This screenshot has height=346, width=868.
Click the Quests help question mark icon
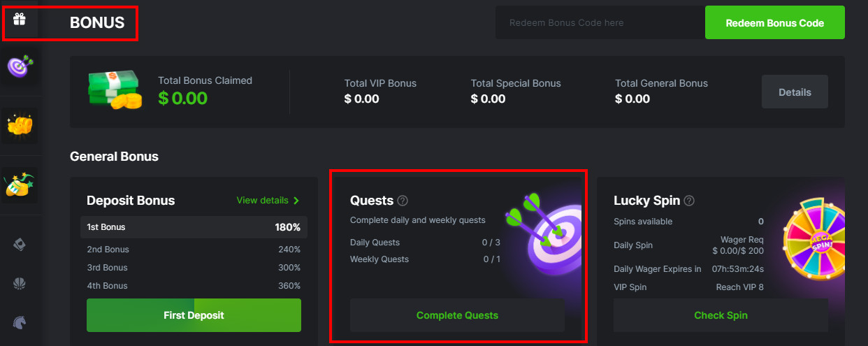(403, 201)
